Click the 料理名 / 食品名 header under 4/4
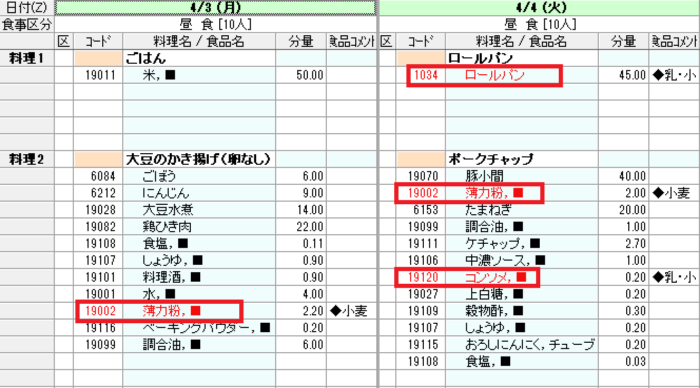700x388 pixels. 521,42
